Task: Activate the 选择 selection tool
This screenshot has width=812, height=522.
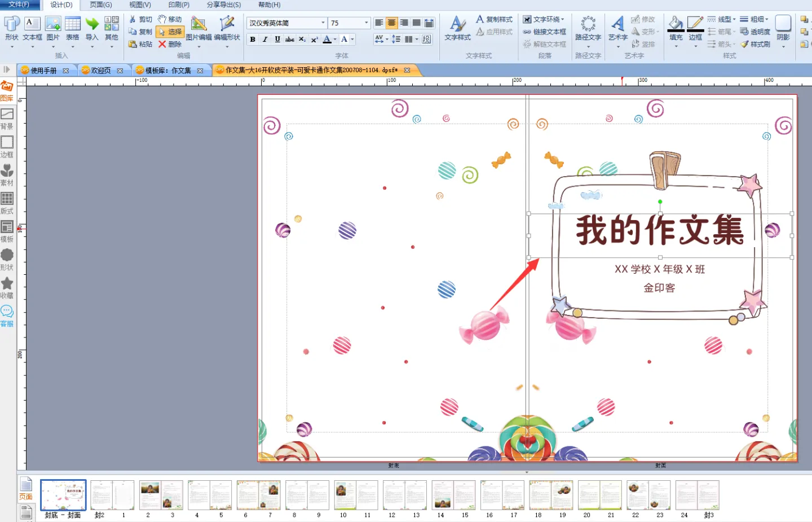Action: coord(170,32)
